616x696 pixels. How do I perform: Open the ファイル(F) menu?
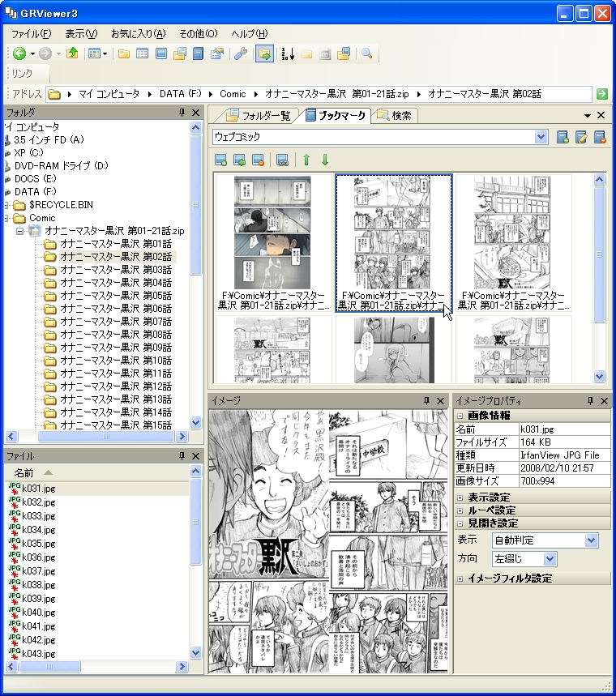pos(31,34)
